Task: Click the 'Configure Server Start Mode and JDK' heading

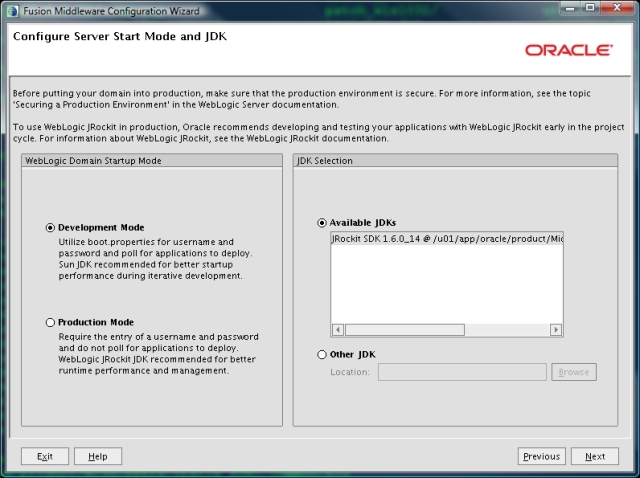Action: [x=120, y=36]
